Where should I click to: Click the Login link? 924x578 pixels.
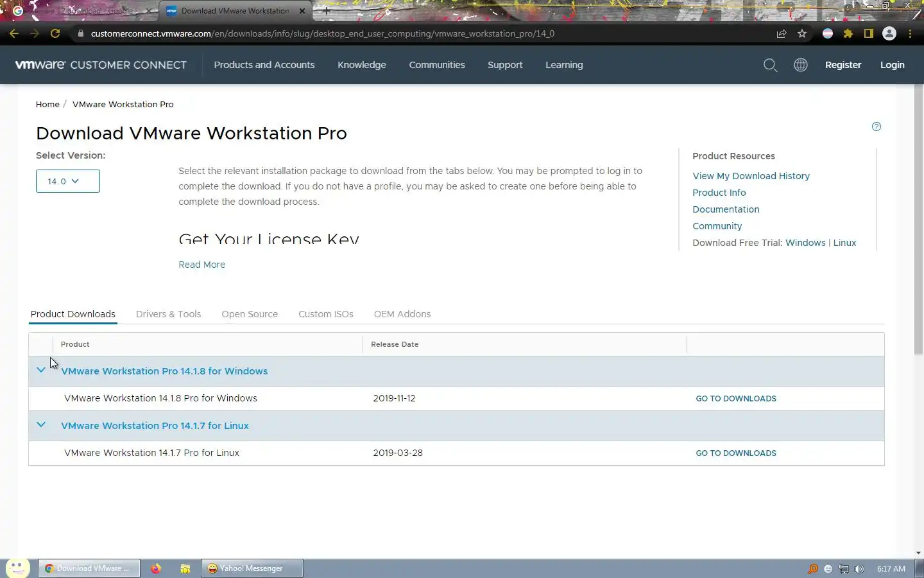tap(892, 65)
